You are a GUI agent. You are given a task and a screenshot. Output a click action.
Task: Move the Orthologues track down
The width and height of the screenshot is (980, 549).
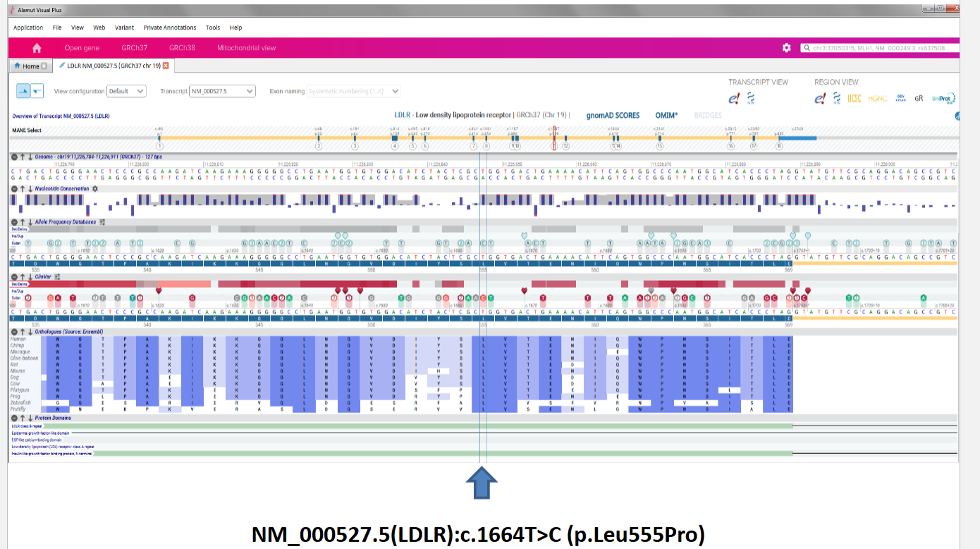(30, 332)
